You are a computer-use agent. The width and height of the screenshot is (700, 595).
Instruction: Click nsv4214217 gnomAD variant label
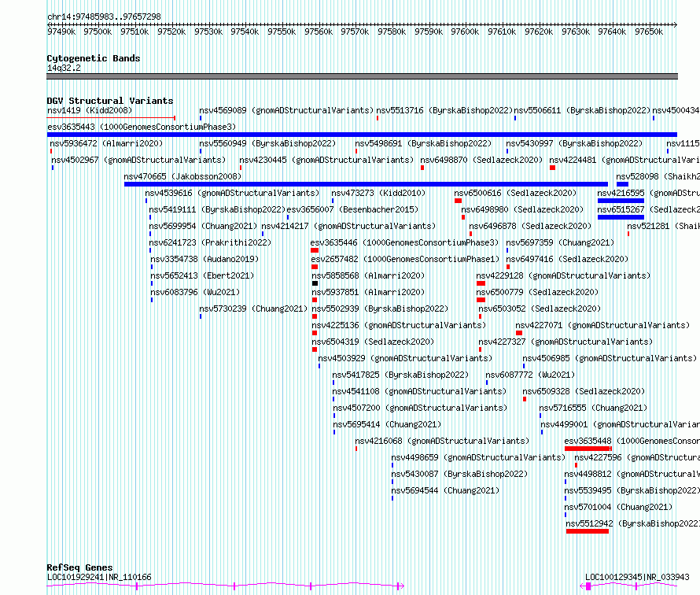coord(348,226)
